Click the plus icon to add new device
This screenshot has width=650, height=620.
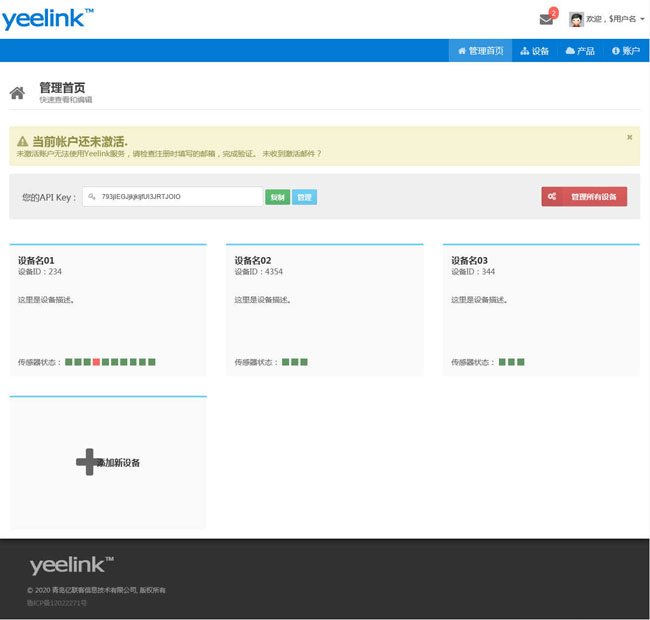coord(89,462)
